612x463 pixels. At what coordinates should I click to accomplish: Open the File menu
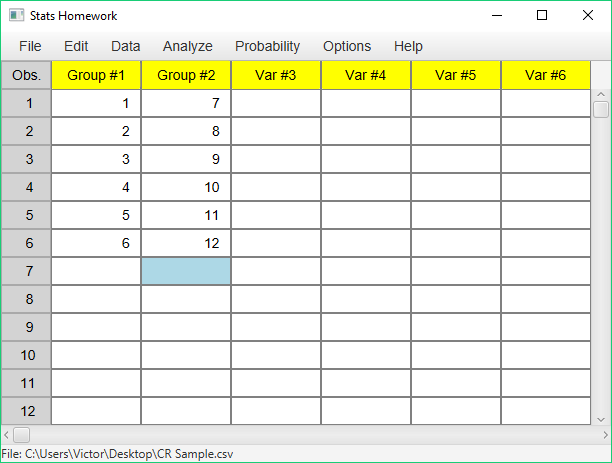pos(30,46)
